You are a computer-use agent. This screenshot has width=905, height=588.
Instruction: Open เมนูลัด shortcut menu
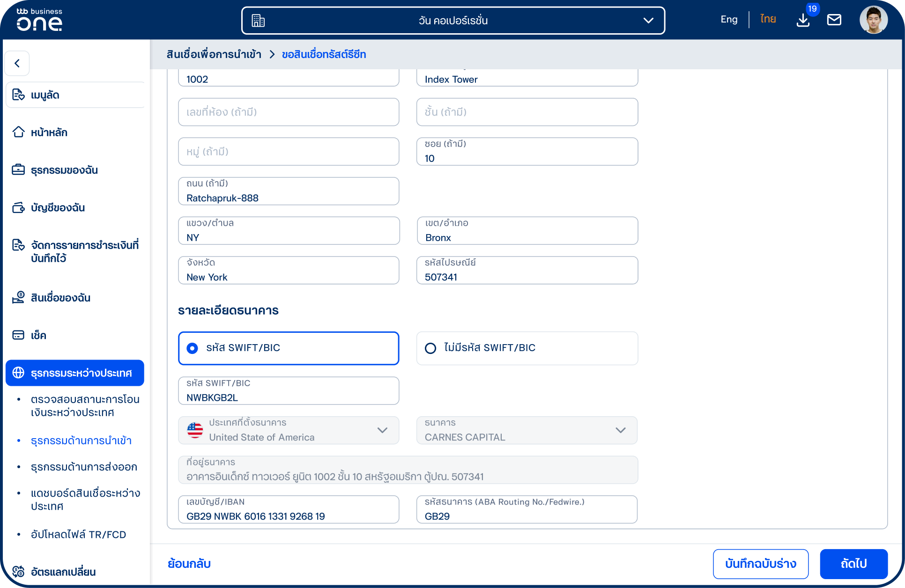75,95
